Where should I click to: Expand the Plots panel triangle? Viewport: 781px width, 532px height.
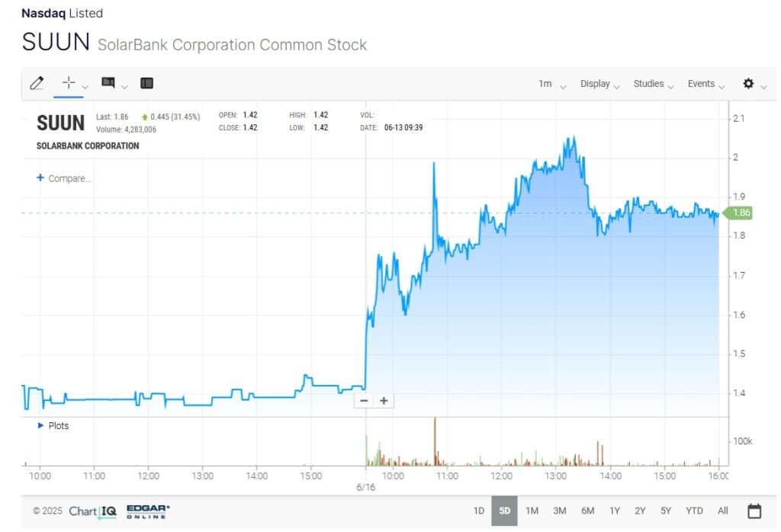coord(40,426)
